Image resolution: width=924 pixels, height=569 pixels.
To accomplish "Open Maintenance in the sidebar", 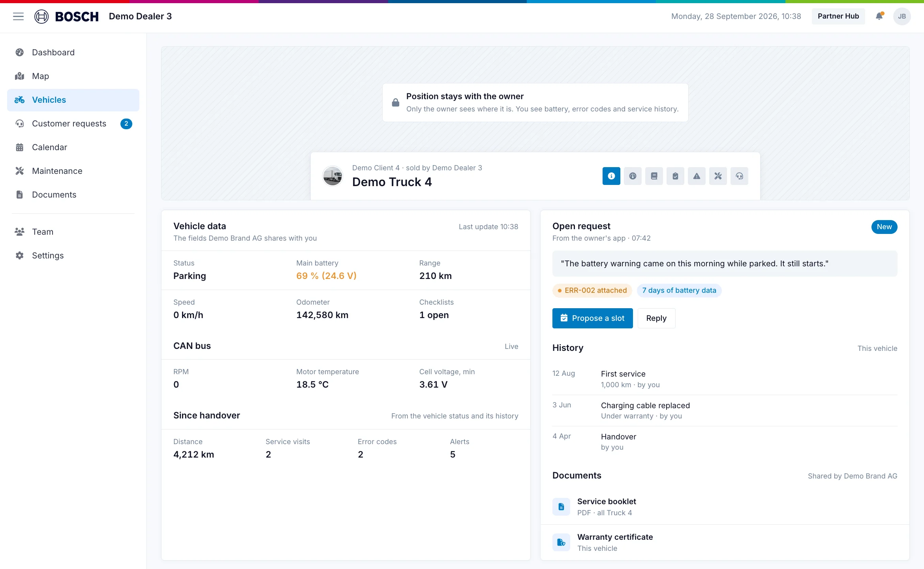I will point(73,171).
